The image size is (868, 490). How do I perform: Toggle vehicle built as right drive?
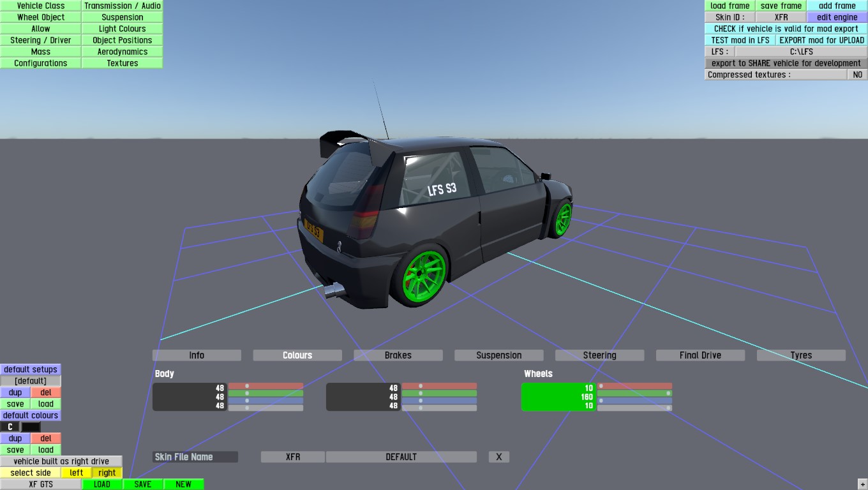(61, 461)
